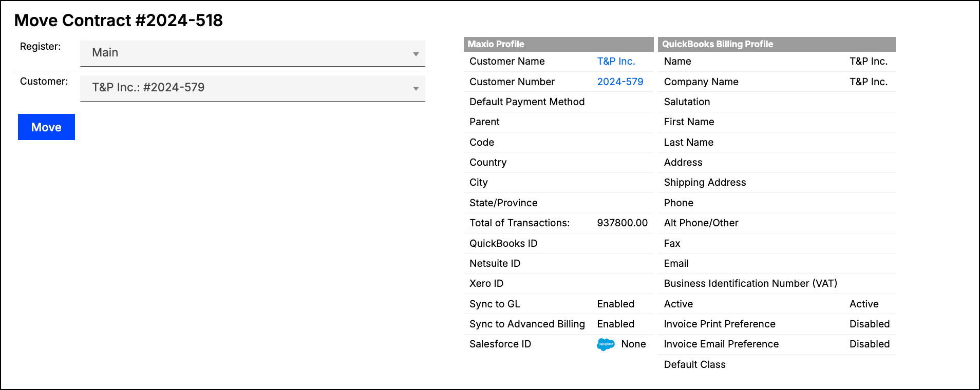Click the QuickBooks Company Name value T&P Inc.
The width and height of the screenshot is (980, 390).
click(868, 82)
